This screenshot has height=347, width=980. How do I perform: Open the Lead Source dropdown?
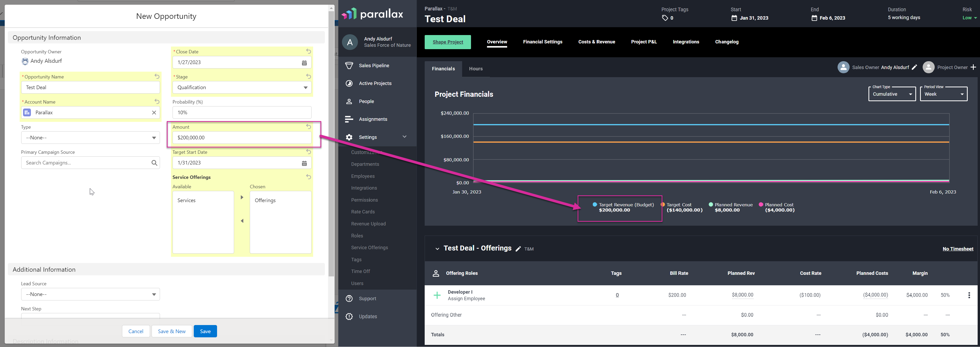(91, 294)
